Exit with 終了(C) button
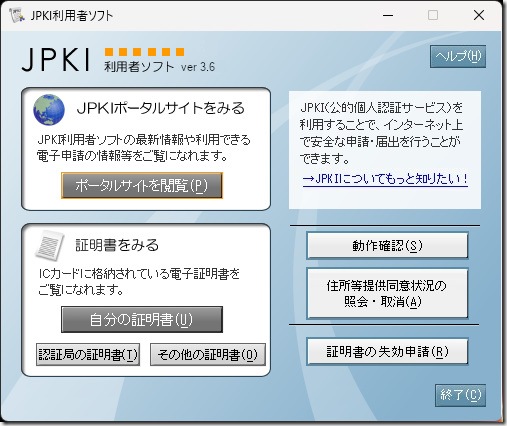The image size is (507, 426). (460, 395)
